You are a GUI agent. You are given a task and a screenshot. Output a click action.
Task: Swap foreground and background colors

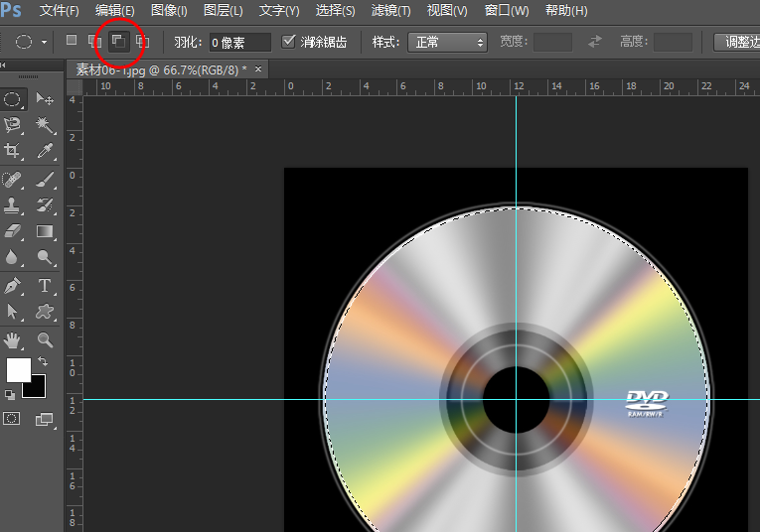point(43,361)
